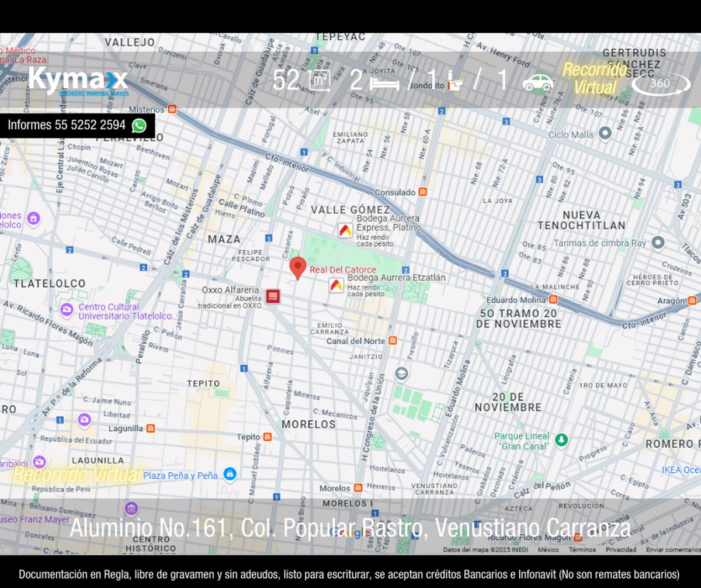Viewport: 701px width, 588px height.
Task: Click the Ciclo Malla place marker
Action: pos(605,134)
